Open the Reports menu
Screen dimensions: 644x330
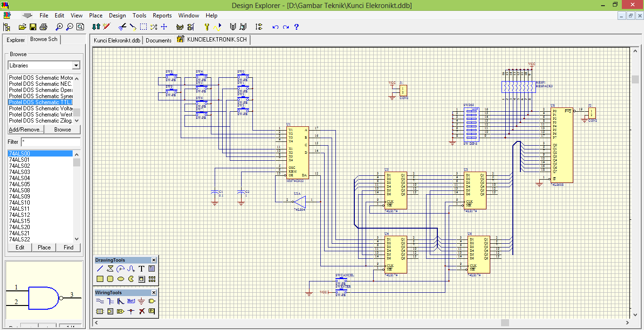pos(162,15)
